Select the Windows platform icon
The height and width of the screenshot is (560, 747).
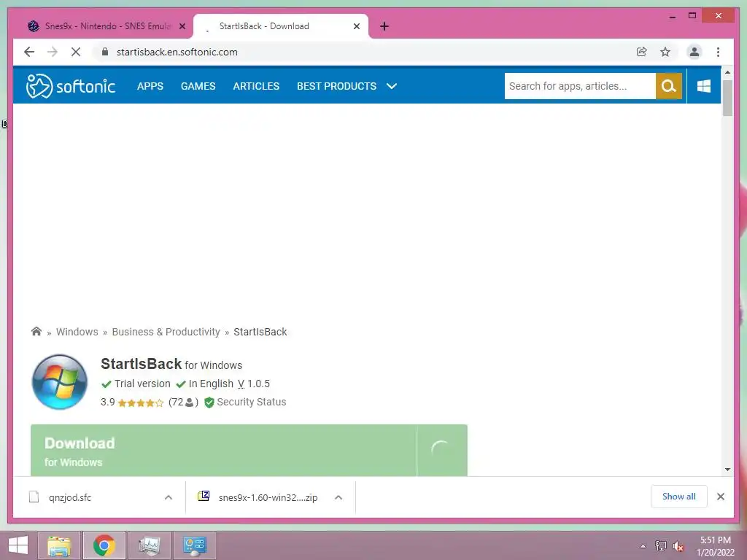click(704, 86)
